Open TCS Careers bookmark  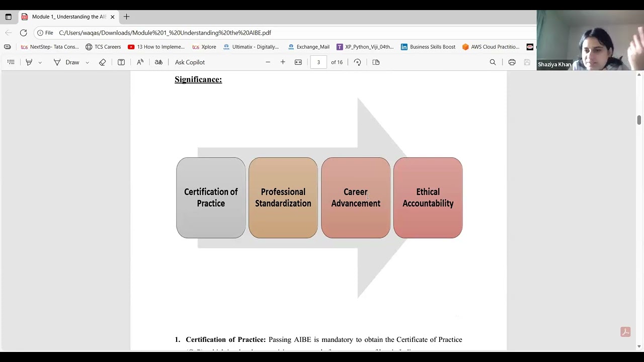pyautogui.click(x=103, y=47)
